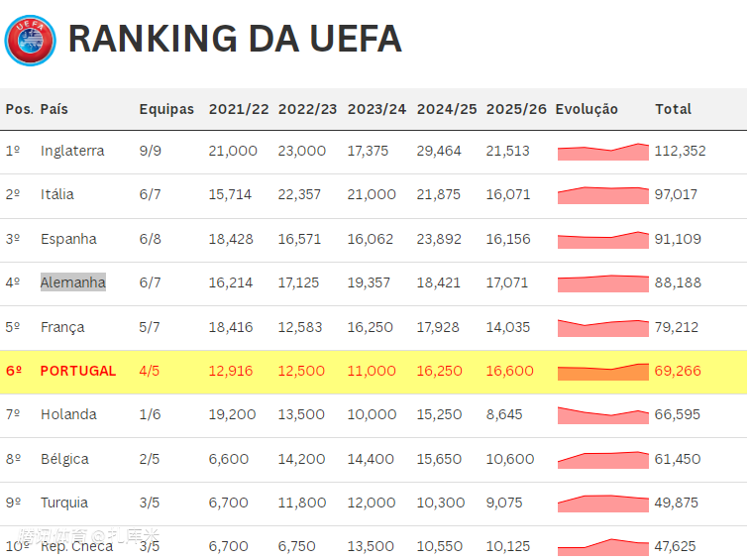Click the PORTUGAL country name
Screen dimensions: 749x560
[78, 372]
